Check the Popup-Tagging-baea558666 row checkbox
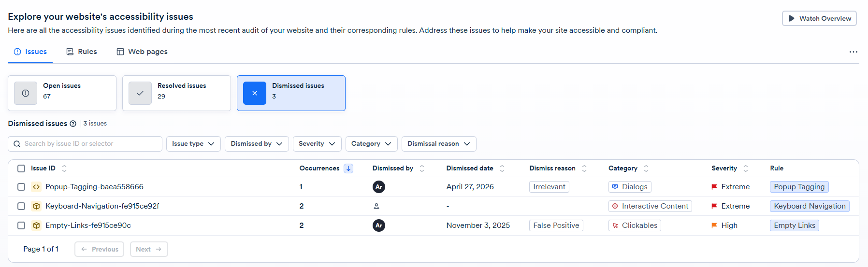The image size is (868, 267). 21,187
